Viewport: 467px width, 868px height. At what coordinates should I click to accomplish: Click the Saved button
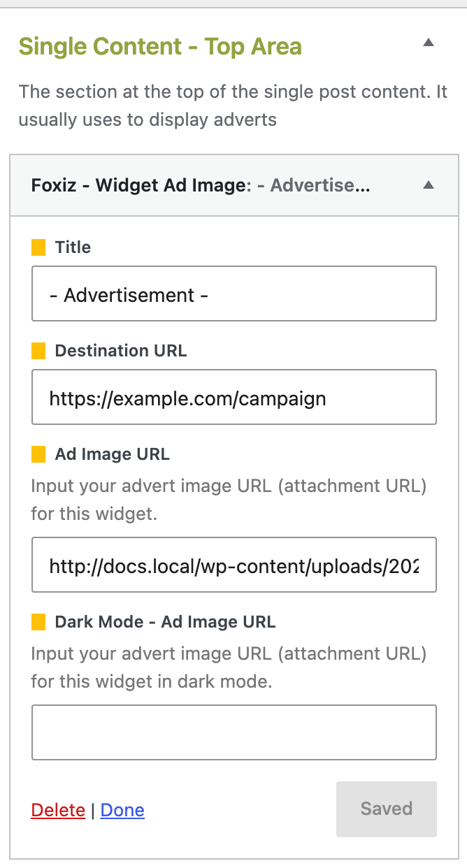(387, 809)
